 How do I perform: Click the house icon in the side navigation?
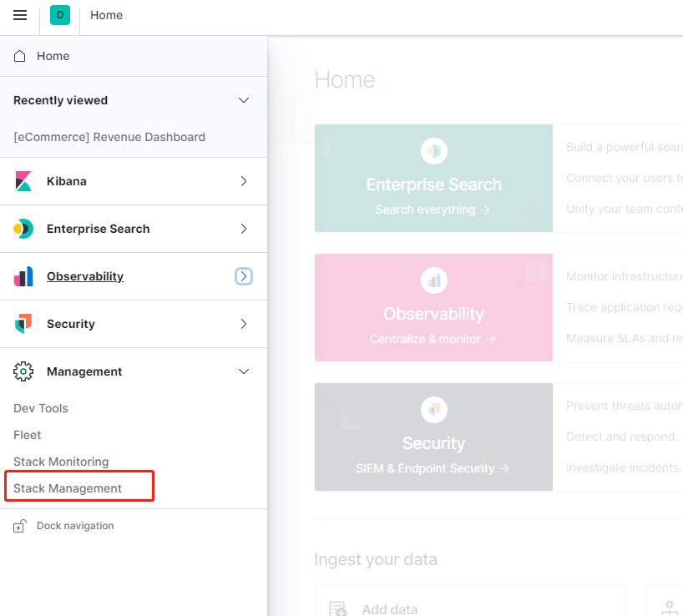[19, 56]
